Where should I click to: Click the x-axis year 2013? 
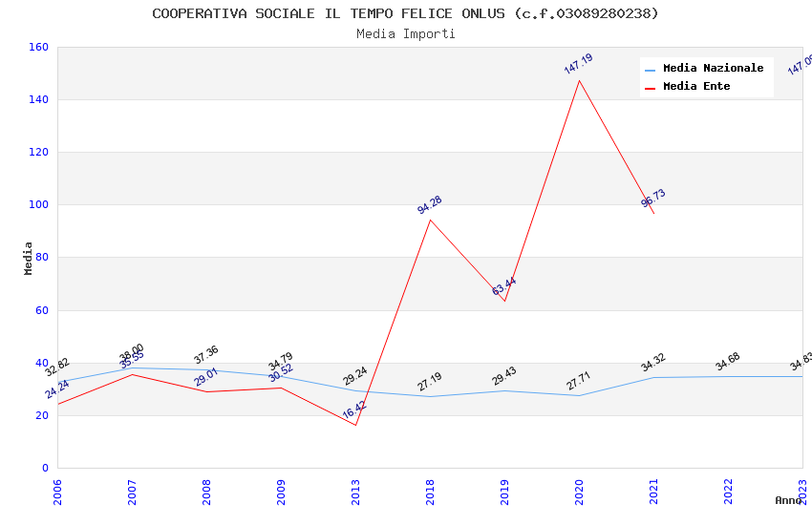tap(355, 493)
